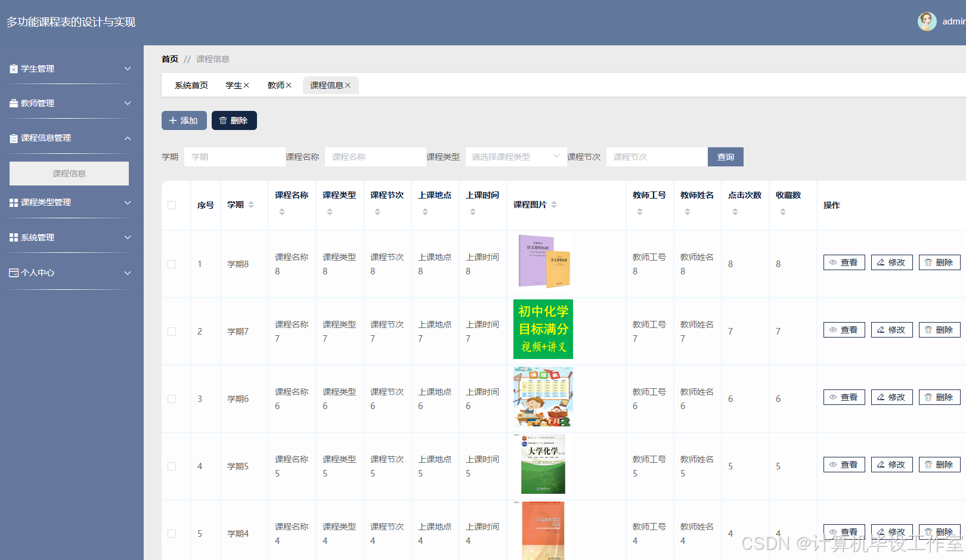Screen dimensions: 966x560
Task: Check the select-all checkbox in table header
Action: (x=172, y=205)
